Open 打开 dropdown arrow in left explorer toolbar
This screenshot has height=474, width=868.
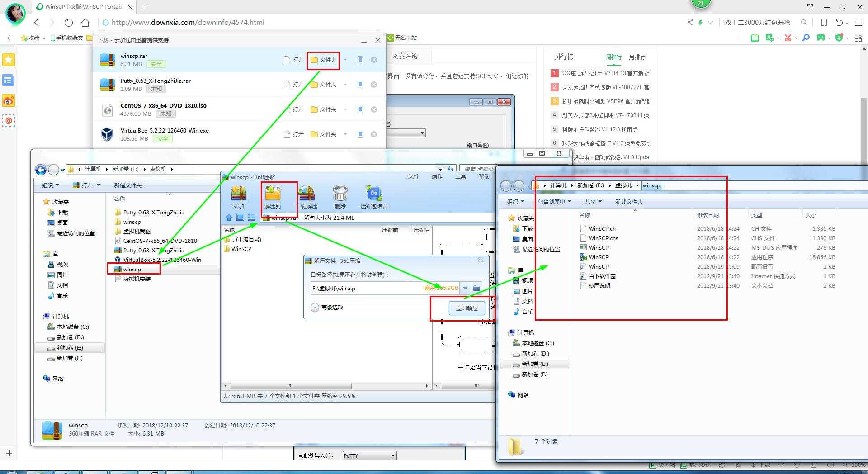[x=99, y=185]
